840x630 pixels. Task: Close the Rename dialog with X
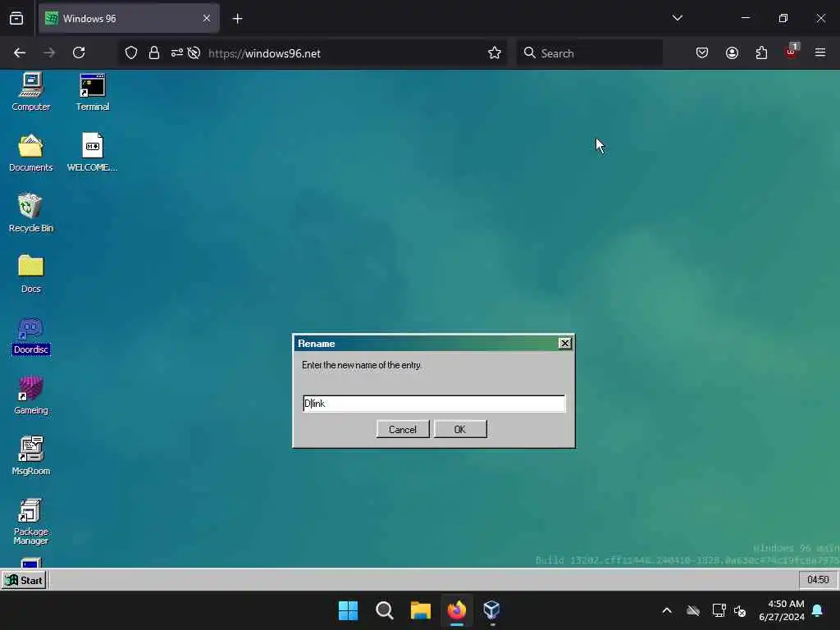[x=564, y=344]
